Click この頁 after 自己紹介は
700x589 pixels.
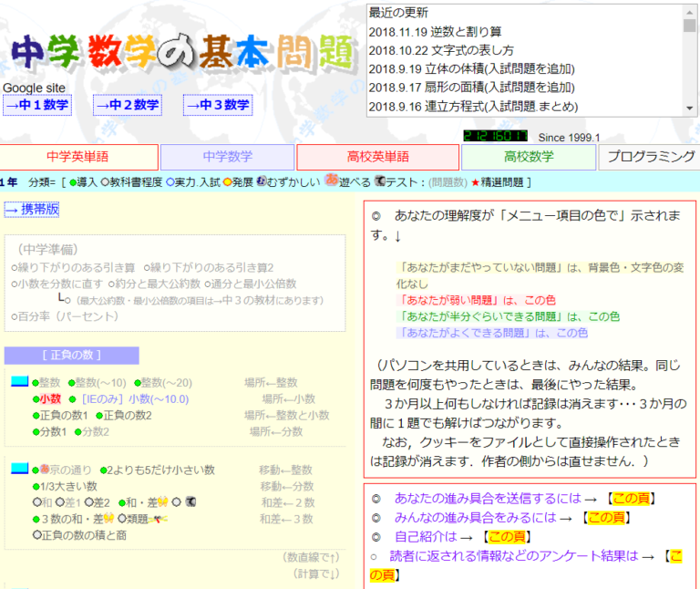tap(507, 536)
